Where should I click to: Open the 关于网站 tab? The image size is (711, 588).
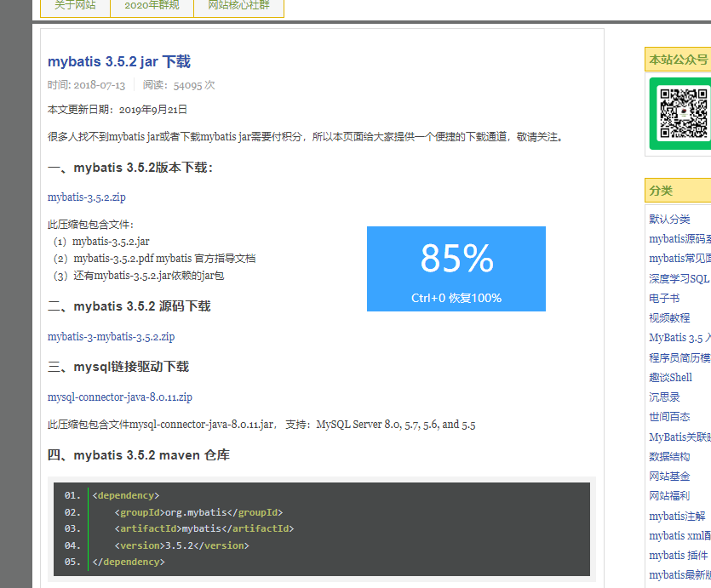coord(75,5)
